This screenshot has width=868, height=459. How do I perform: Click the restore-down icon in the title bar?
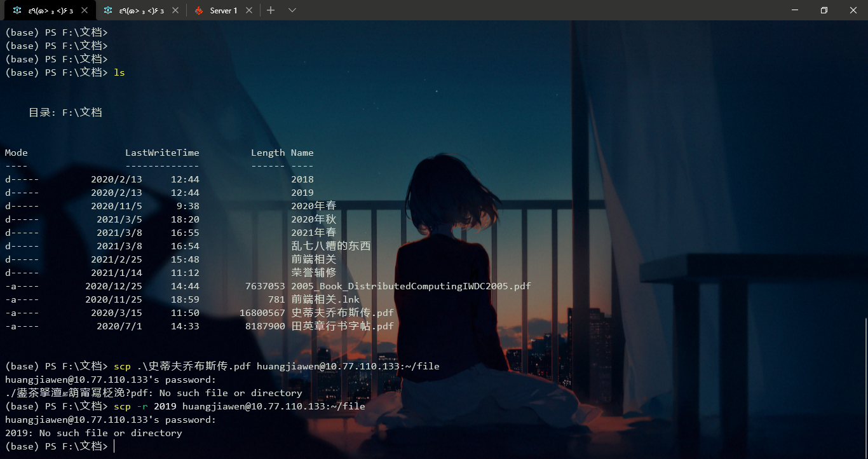pyautogui.click(x=824, y=10)
